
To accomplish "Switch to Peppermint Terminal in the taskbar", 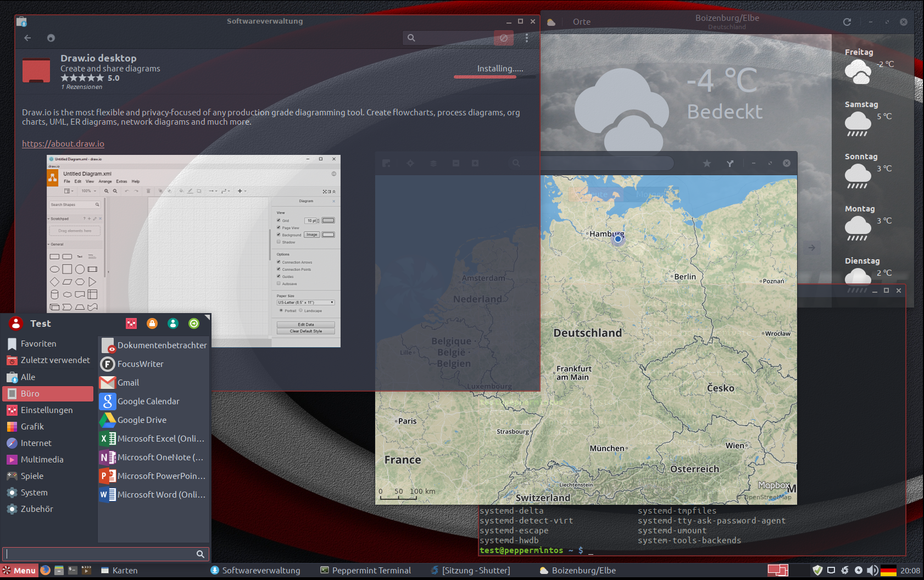I will tap(366, 571).
